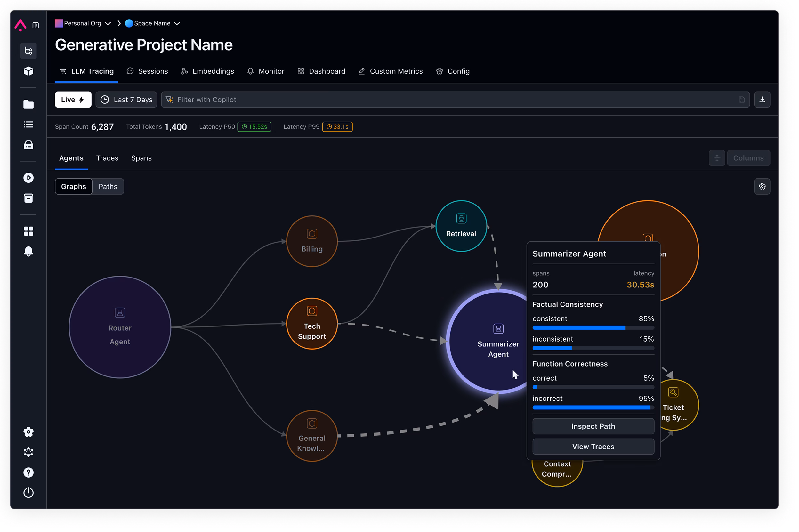This screenshot has width=799, height=532.
Task: Click the Total Tokens value 1,400
Action: 175,127
